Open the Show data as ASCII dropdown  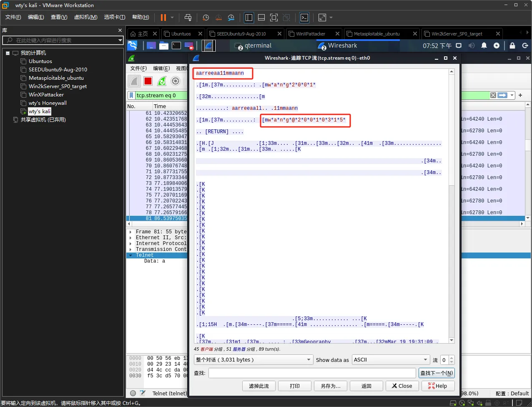[391, 360]
